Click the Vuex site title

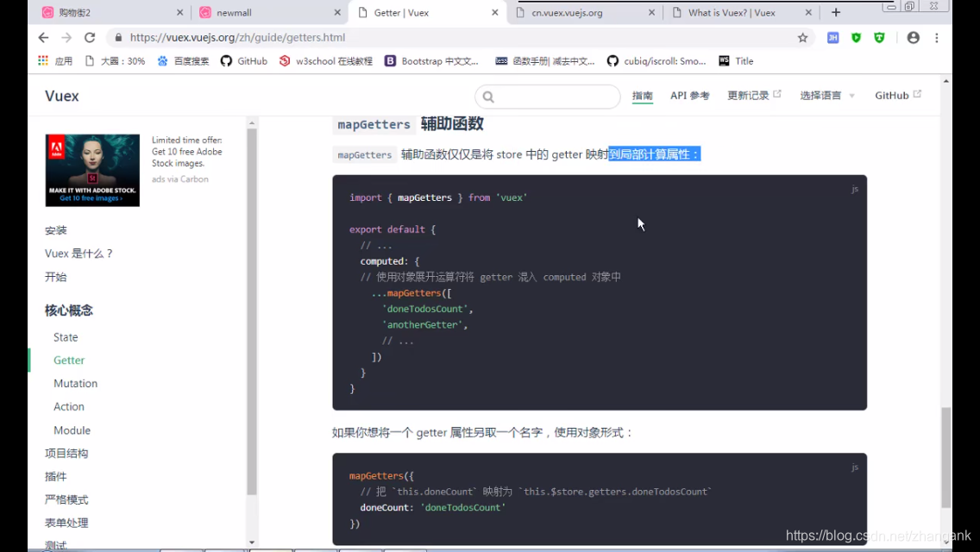point(62,97)
